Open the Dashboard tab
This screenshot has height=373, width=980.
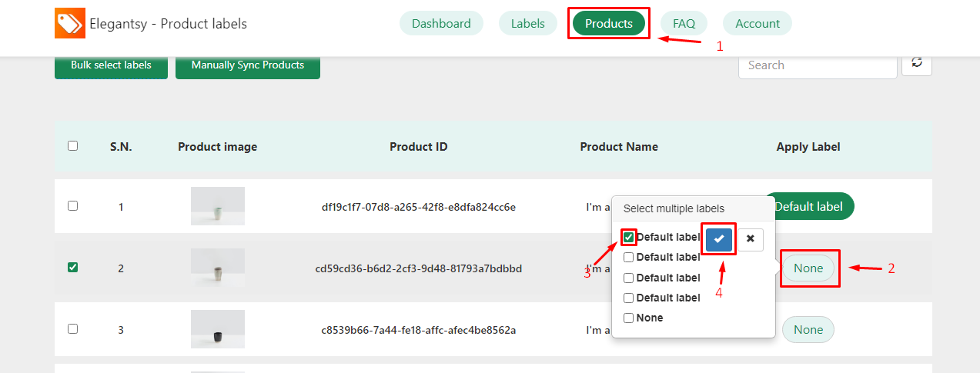(441, 23)
